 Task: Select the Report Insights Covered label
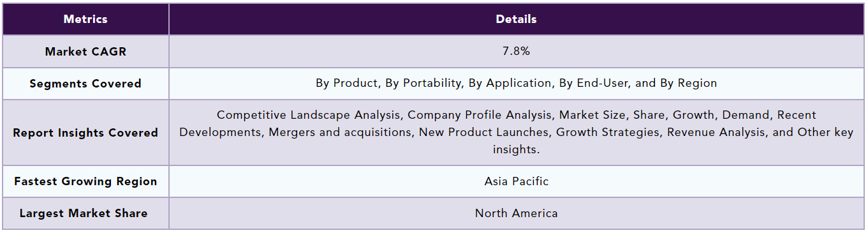point(85,133)
